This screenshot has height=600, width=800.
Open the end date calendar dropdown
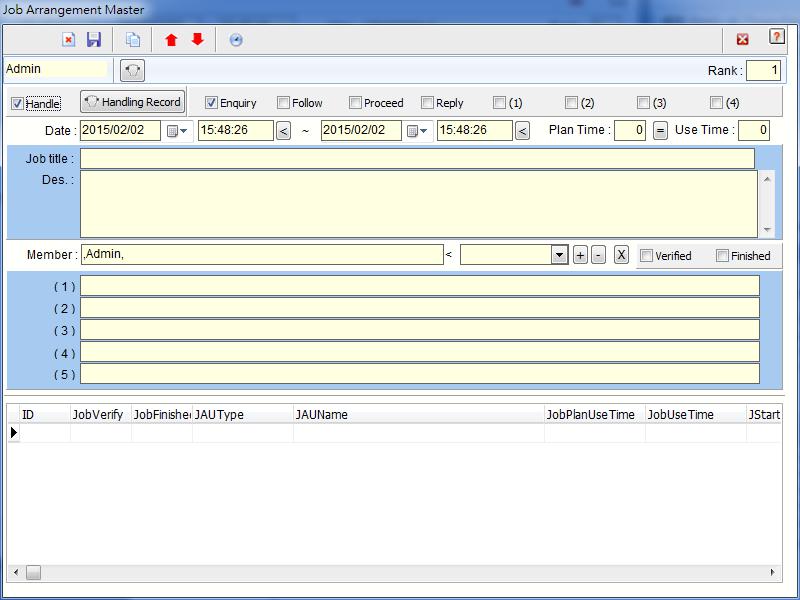pyautogui.click(x=417, y=131)
